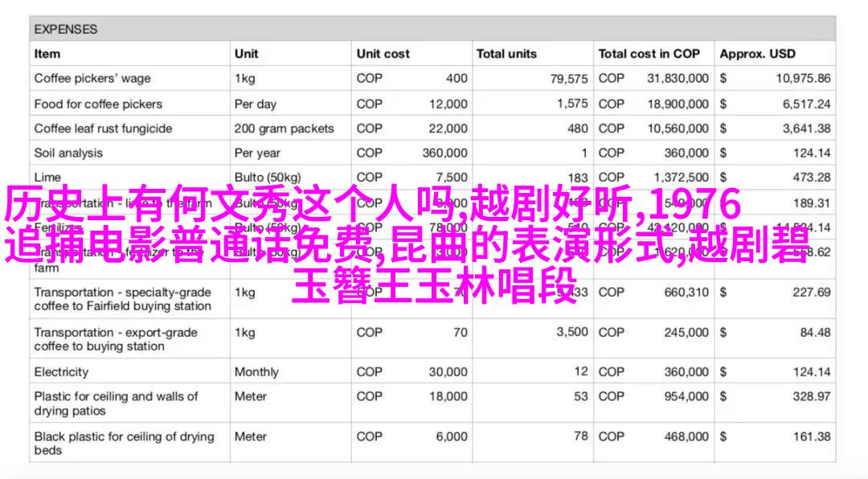Click the Total units column header
The height and width of the screenshot is (479, 868).
506,54
